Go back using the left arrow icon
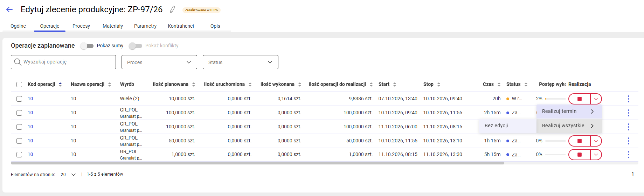This screenshot has width=644, height=196. pos(9,9)
